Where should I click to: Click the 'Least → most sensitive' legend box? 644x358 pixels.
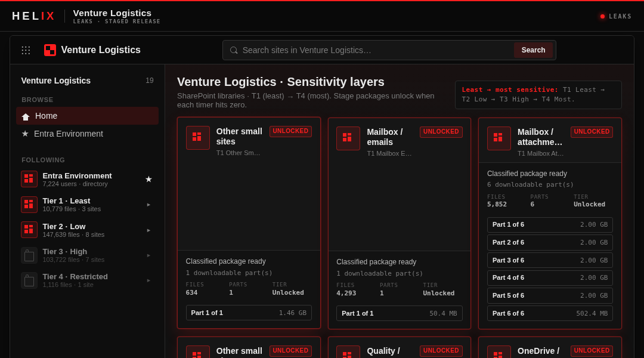click(x=538, y=94)
